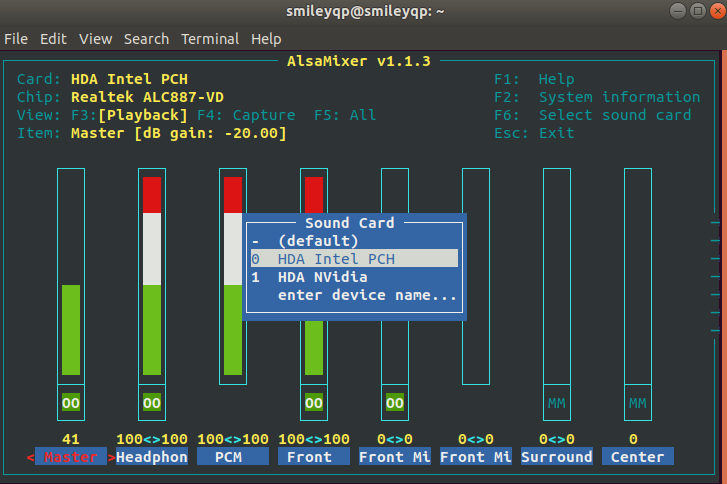Select the Front channel label
The width and height of the screenshot is (727, 484).
tap(314, 457)
